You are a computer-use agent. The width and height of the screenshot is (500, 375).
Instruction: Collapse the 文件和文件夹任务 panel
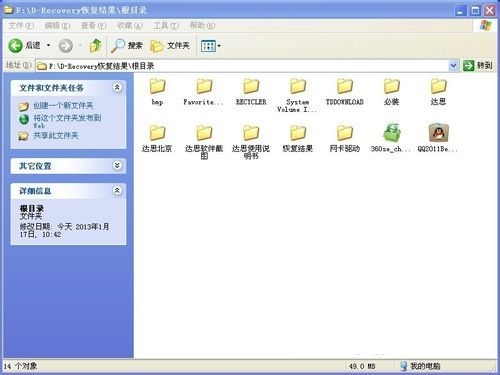point(117,87)
